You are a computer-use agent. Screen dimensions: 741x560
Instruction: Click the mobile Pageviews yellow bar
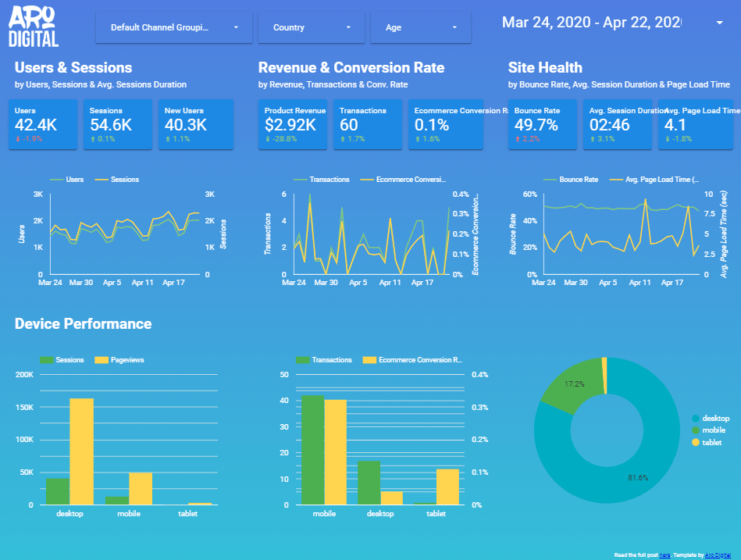141,489
